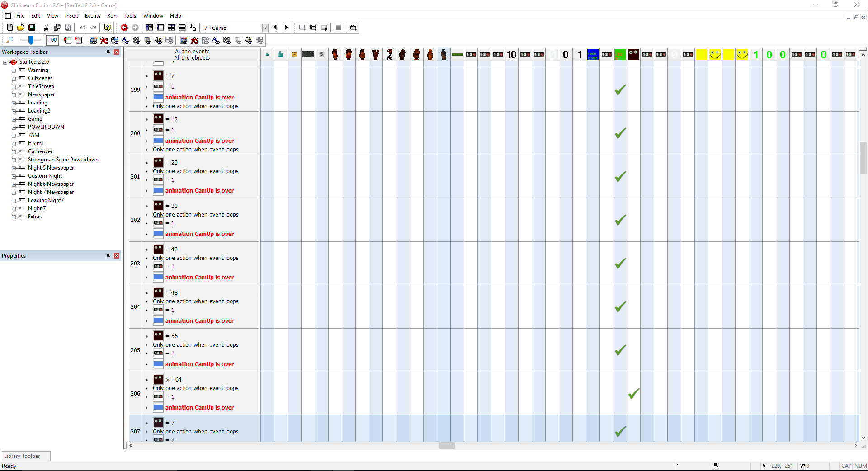Click the Cut scissors icon
Viewport: 868px width, 471px height.
(46, 28)
